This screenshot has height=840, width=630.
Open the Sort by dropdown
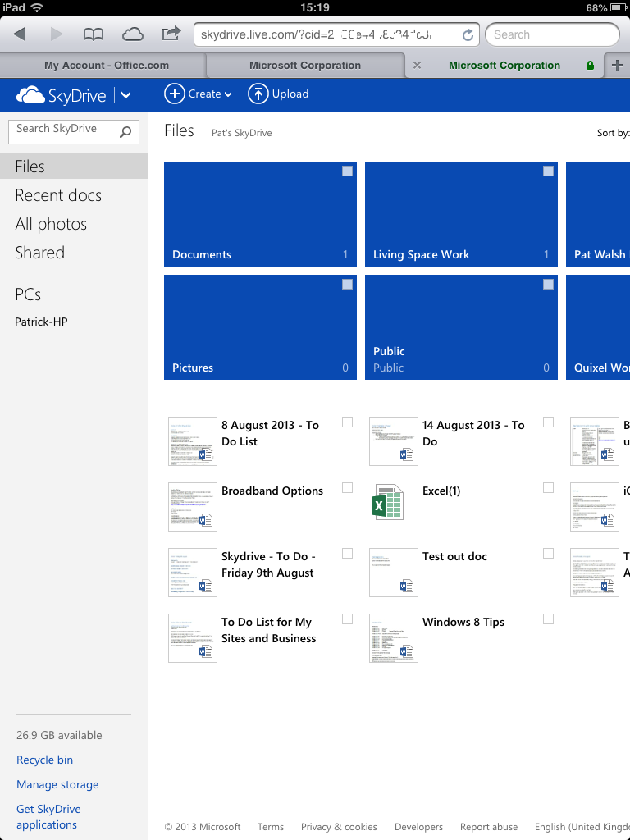(x=613, y=133)
